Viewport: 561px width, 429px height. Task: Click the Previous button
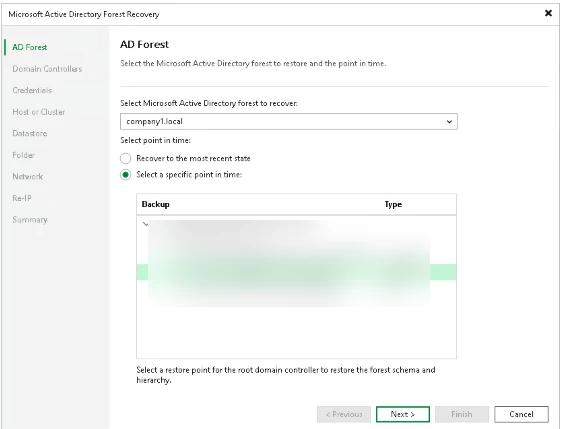pyautogui.click(x=344, y=414)
